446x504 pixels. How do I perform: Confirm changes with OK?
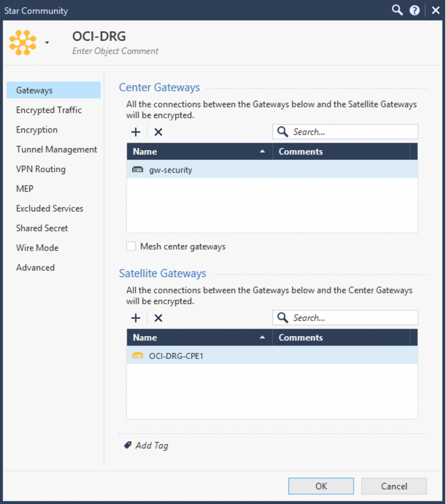click(x=321, y=486)
